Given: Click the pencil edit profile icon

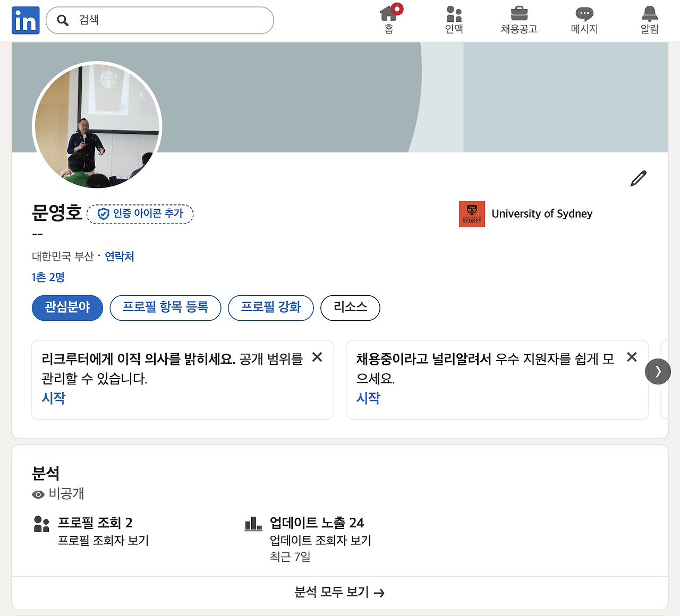Looking at the screenshot, I should 639,178.
